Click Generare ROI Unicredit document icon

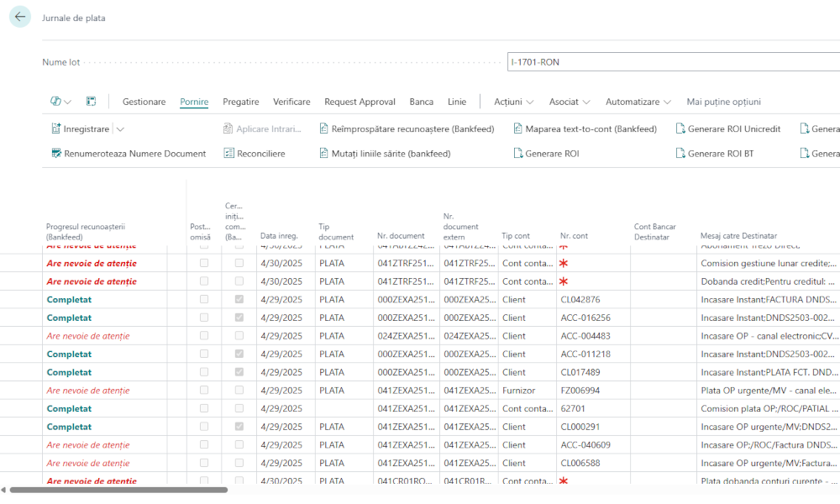point(680,129)
